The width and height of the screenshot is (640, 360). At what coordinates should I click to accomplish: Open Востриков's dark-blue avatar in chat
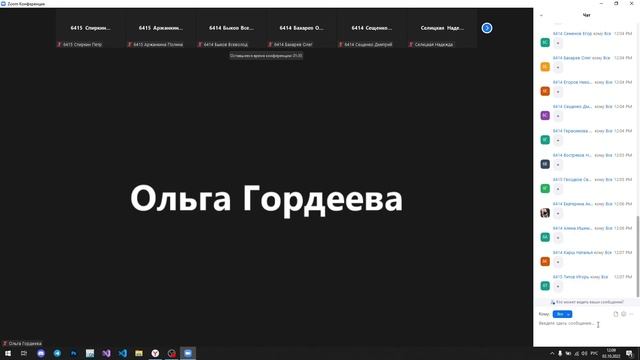[545, 164]
